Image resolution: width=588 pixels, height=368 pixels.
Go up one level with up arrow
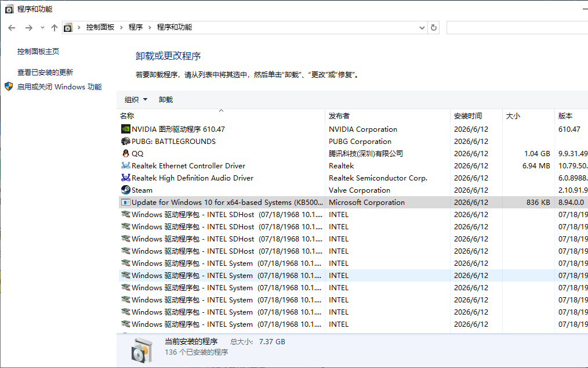55,27
